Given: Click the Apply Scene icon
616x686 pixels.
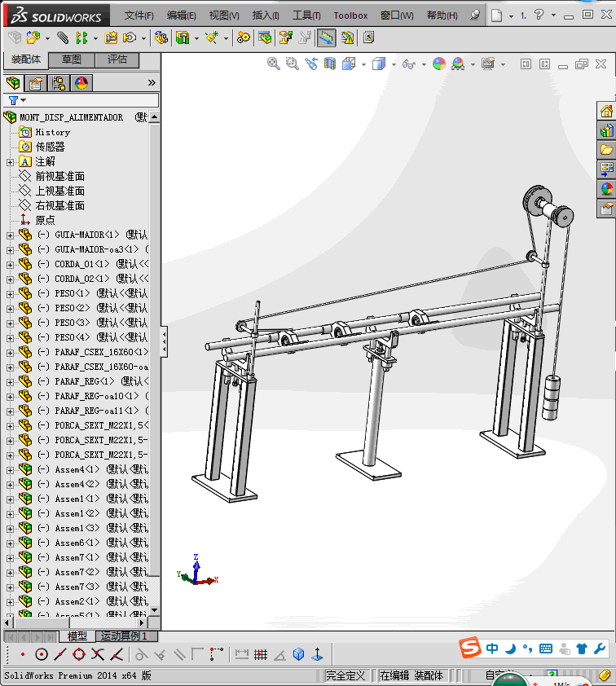Looking at the screenshot, I should click(458, 64).
